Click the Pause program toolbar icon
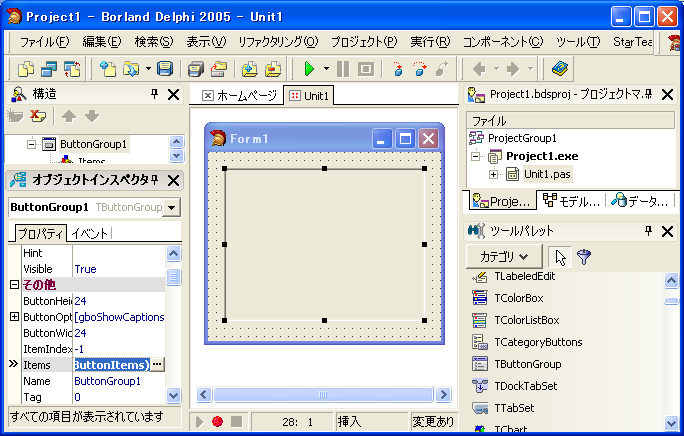 pos(343,69)
